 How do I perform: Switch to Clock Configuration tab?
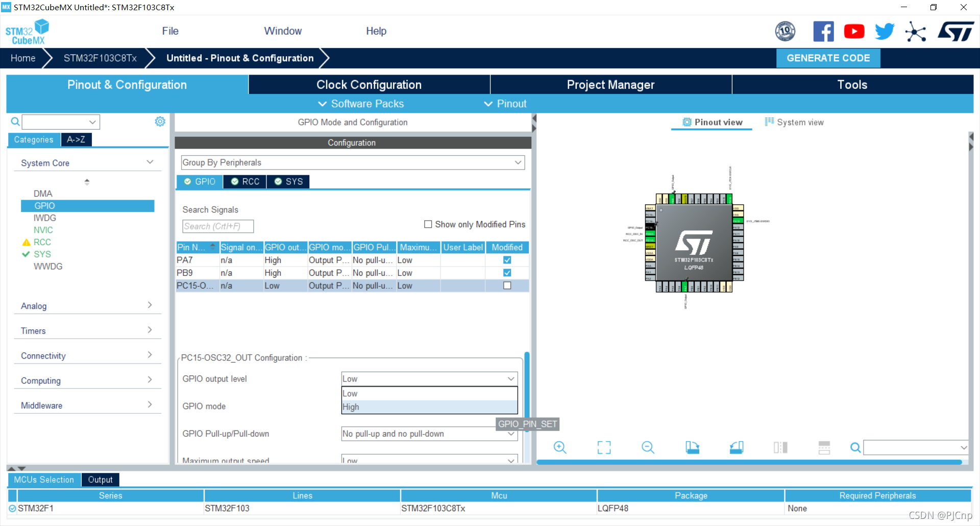pyautogui.click(x=369, y=85)
